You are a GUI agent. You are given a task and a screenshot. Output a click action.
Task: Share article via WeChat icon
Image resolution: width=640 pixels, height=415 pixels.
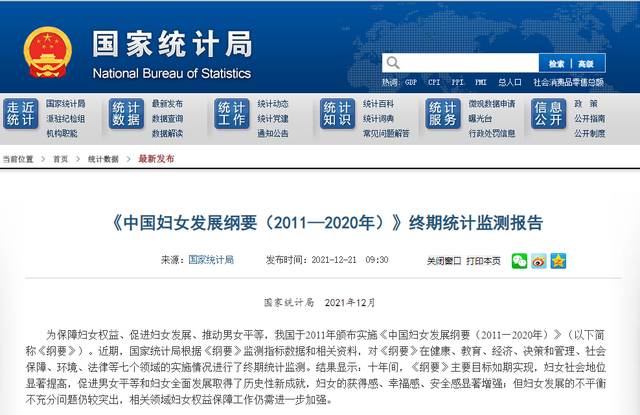[x=519, y=261]
